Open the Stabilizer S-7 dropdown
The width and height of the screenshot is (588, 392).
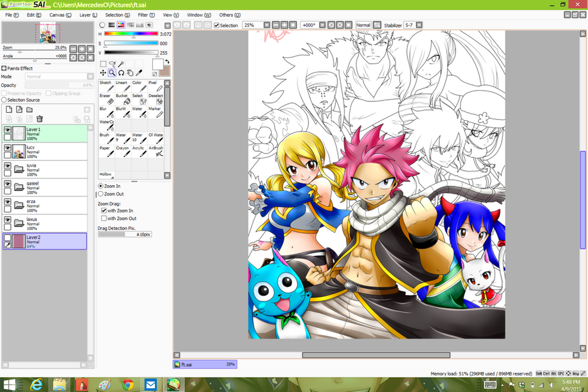coord(419,25)
